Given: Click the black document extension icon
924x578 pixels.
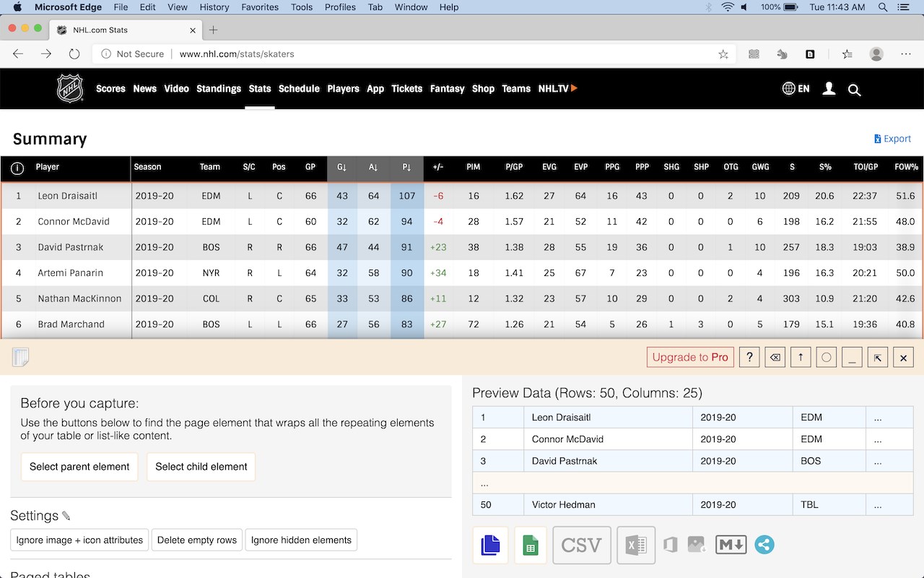Looking at the screenshot, I should (x=811, y=54).
